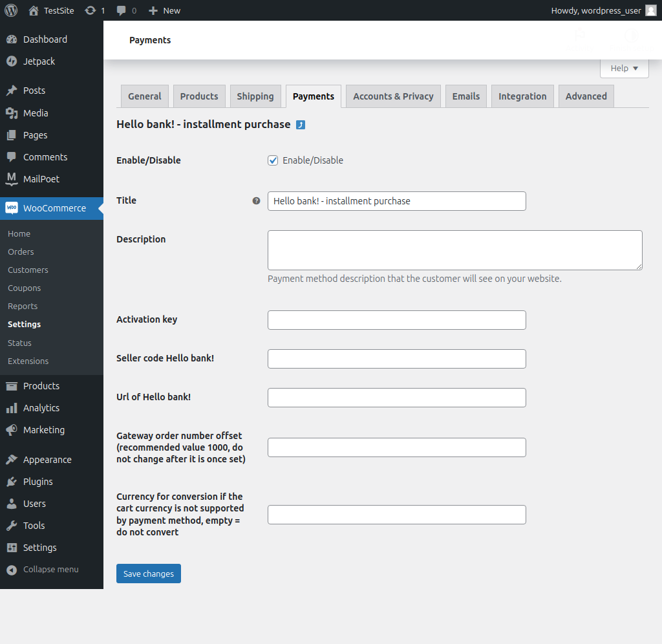Switch to the Shipping tab

point(255,96)
